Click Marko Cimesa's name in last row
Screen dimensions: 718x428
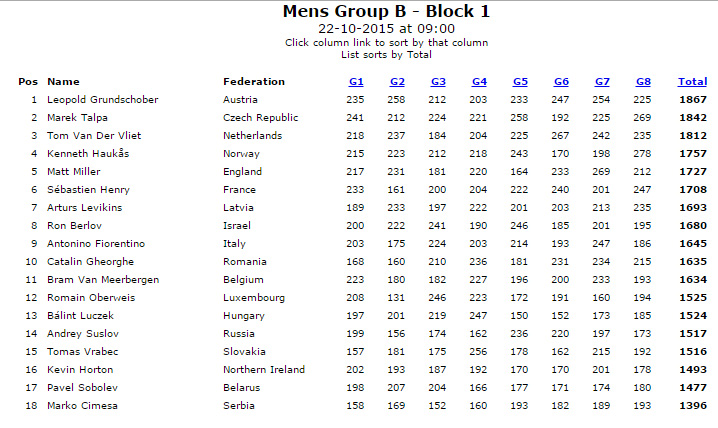(82, 406)
